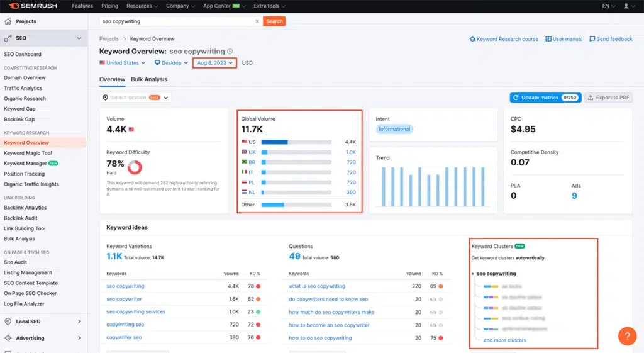Click the location pin icon in Select location
The width and height of the screenshot is (644, 353).
click(x=106, y=98)
